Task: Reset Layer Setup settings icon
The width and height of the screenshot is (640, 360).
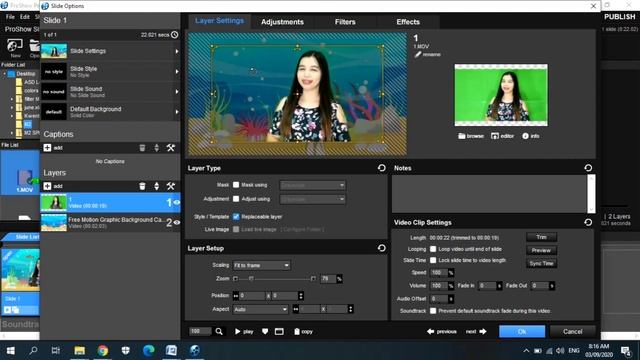Action: point(382,248)
